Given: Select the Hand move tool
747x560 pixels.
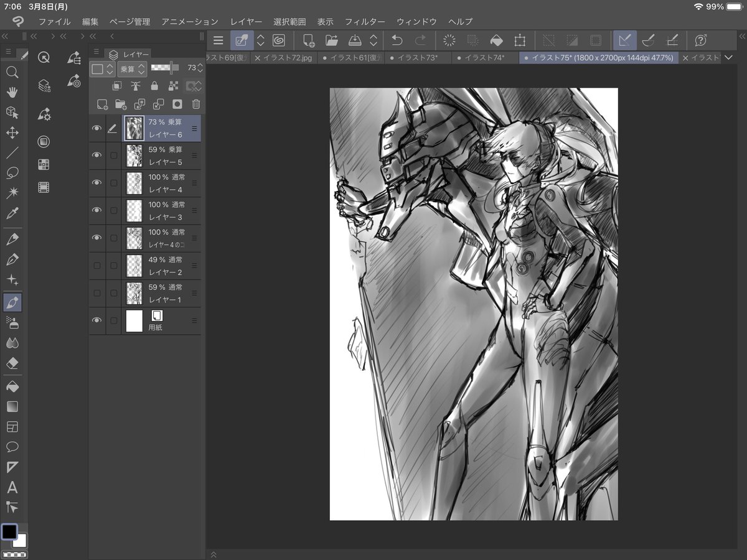Looking at the screenshot, I should click(12, 92).
